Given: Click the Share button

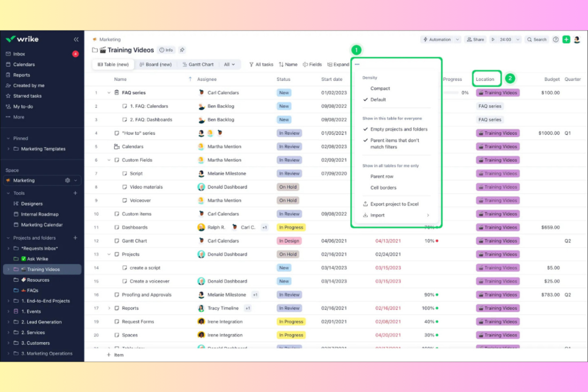Looking at the screenshot, I should pos(475,40).
